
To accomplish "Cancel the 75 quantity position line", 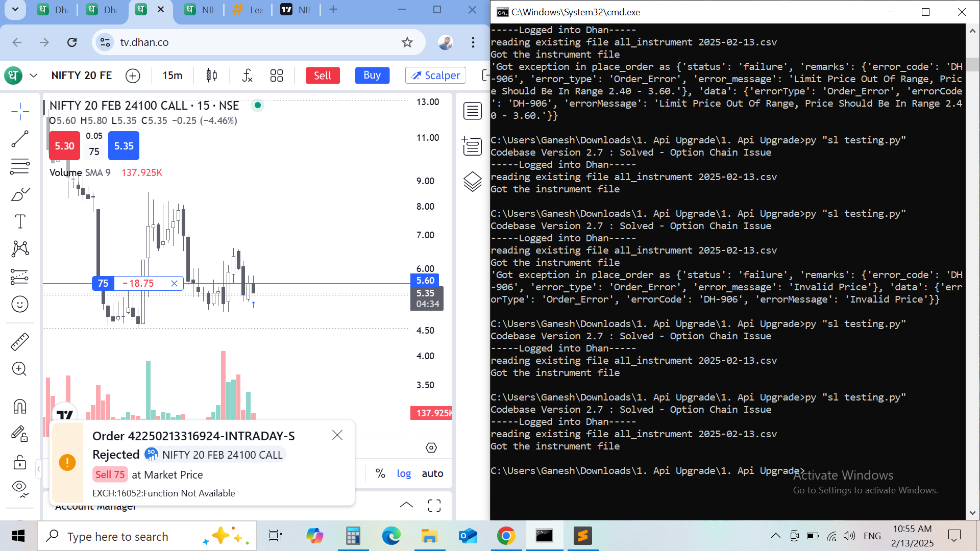I will [x=174, y=283].
